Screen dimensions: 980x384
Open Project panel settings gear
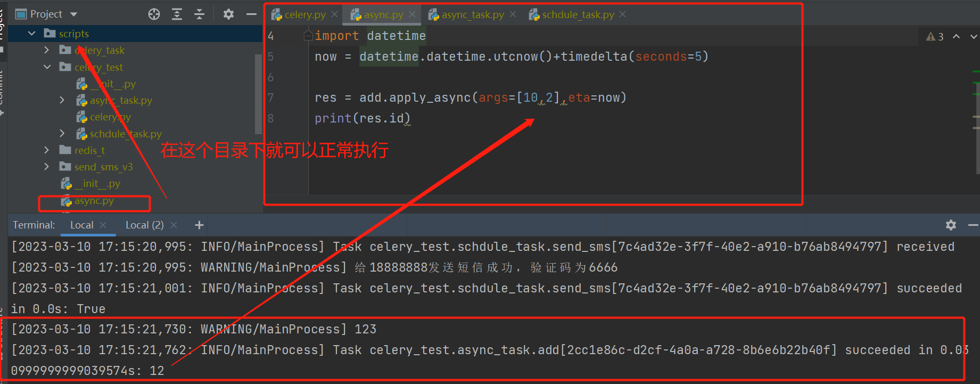(228, 14)
